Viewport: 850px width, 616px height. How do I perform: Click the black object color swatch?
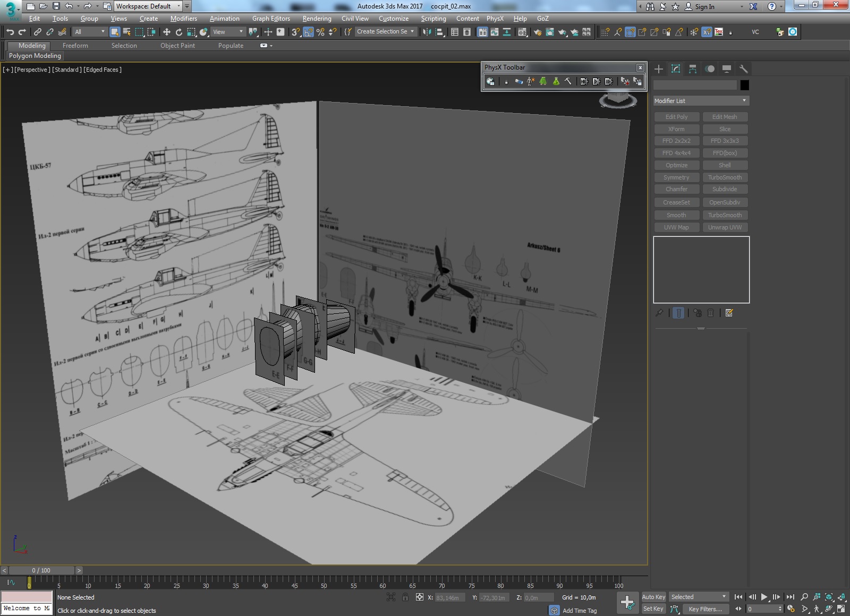pyautogui.click(x=744, y=85)
